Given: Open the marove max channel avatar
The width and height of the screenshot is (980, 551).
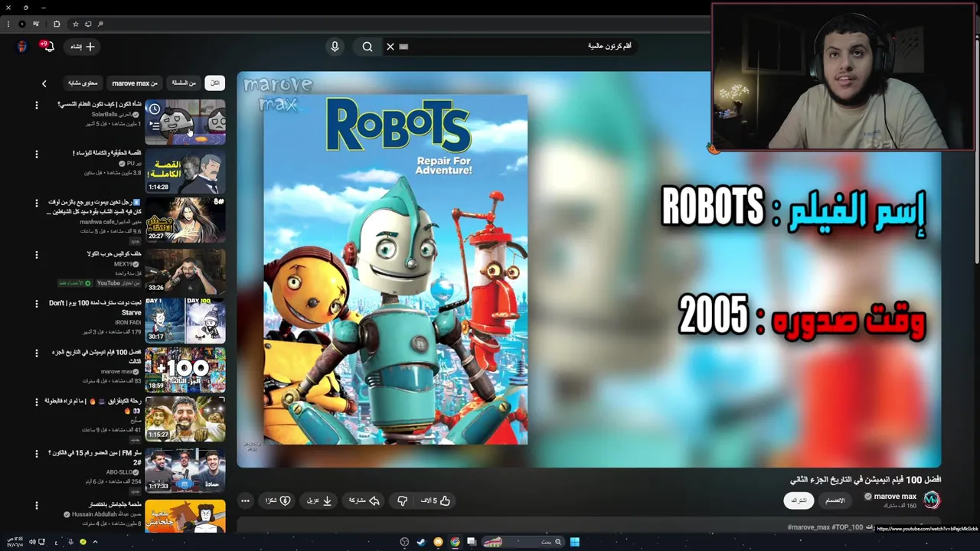Looking at the screenshot, I should [x=932, y=500].
